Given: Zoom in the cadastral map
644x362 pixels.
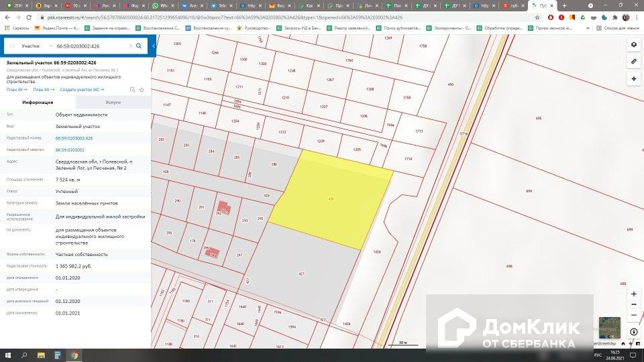Looking at the screenshot, I should tap(634, 294).
